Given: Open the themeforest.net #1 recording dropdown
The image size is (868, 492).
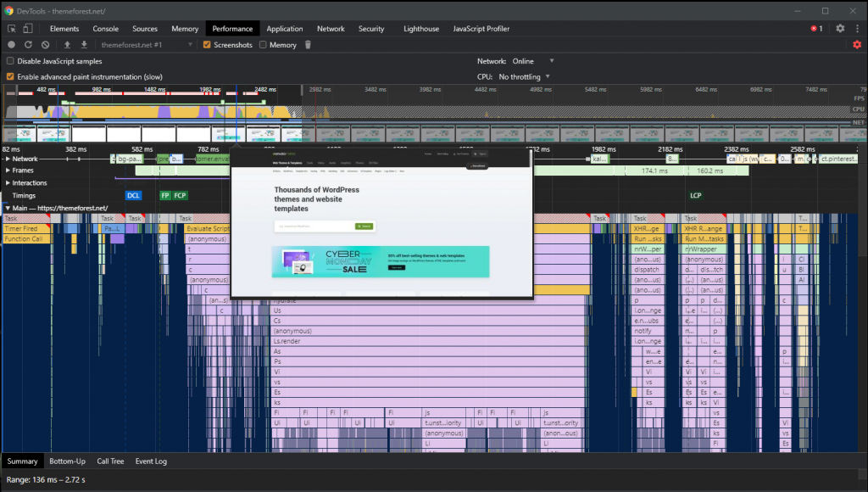Looking at the screenshot, I should 147,45.
